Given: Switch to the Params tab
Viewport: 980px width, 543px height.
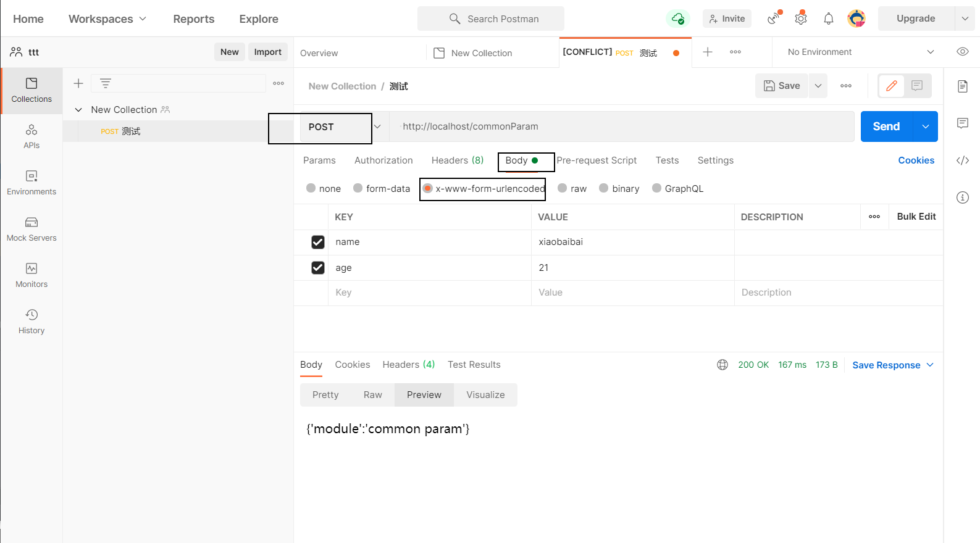Looking at the screenshot, I should [319, 160].
